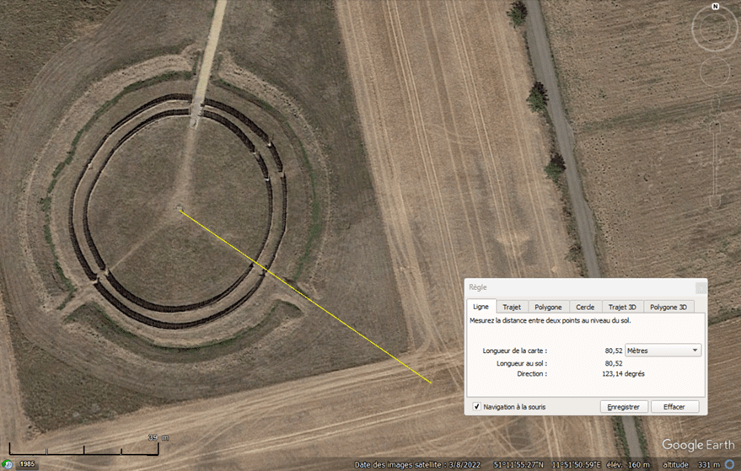Click the Google Earth logo
The height and width of the screenshot is (471, 741).
tap(697, 445)
